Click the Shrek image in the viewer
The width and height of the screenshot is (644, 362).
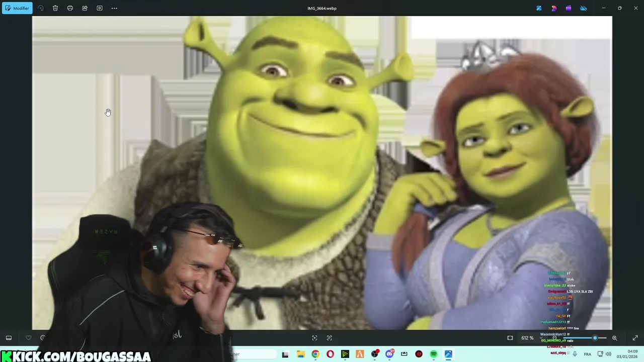[x=322, y=173]
